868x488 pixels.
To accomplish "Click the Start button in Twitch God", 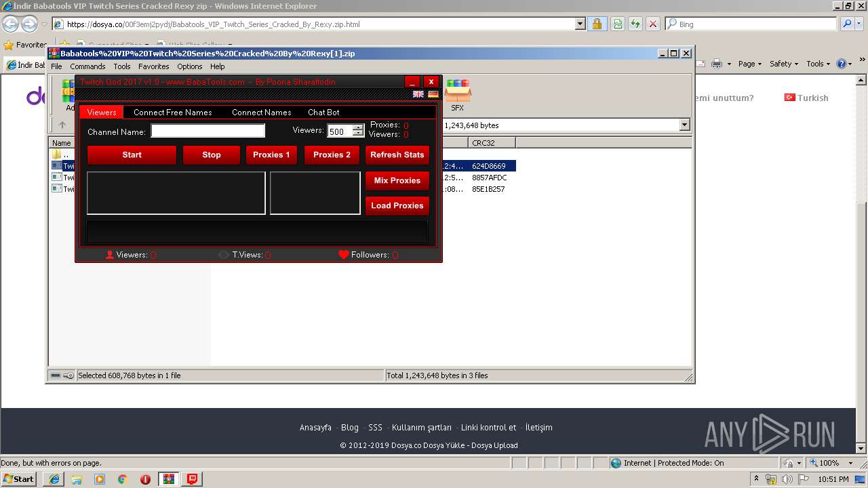I will click(x=132, y=155).
